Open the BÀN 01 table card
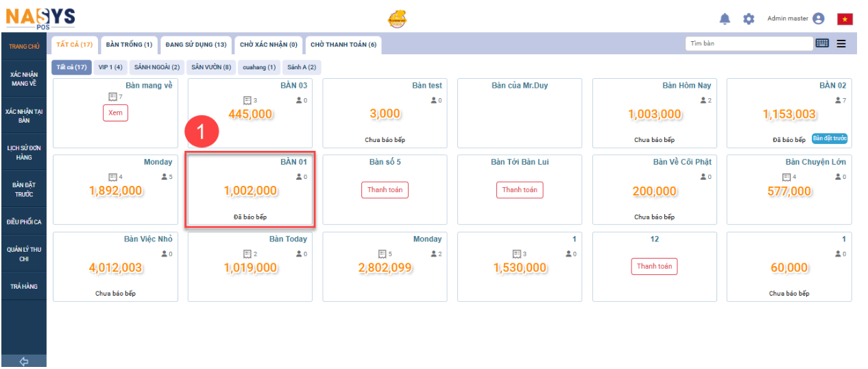Viewport: 868px width, 369px height. 250,191
